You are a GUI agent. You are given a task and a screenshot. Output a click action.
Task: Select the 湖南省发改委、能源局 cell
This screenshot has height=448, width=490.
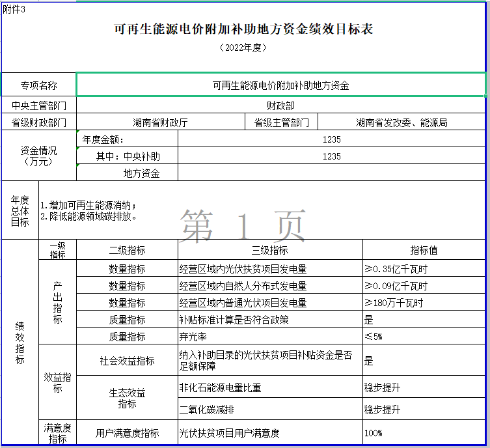401,122
